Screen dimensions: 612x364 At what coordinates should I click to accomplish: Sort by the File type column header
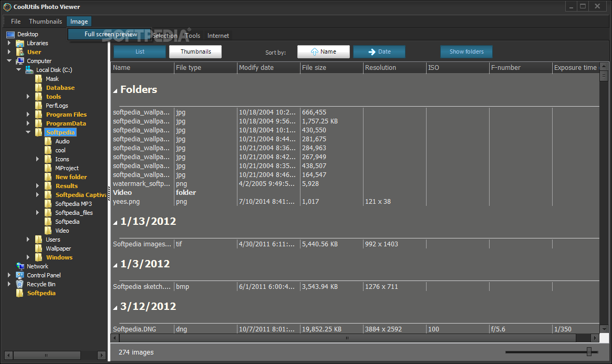[205, 67]
